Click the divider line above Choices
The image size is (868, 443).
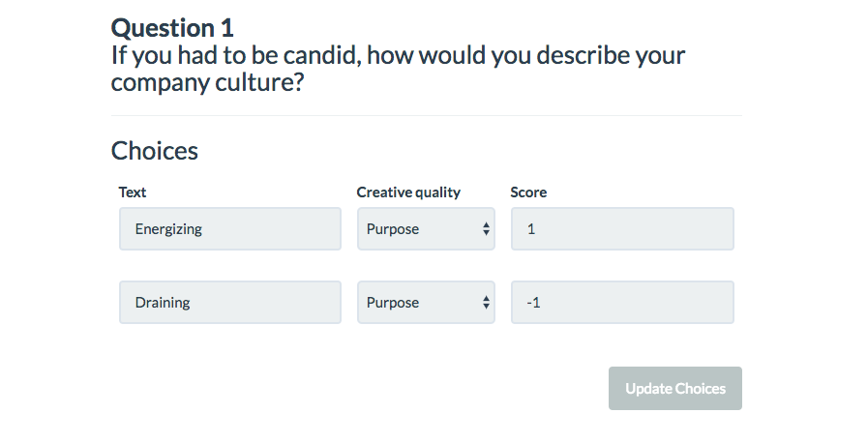click(x=426, y=116)
